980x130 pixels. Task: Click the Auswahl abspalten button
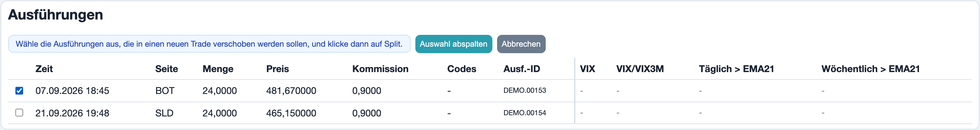pos(454,44)
